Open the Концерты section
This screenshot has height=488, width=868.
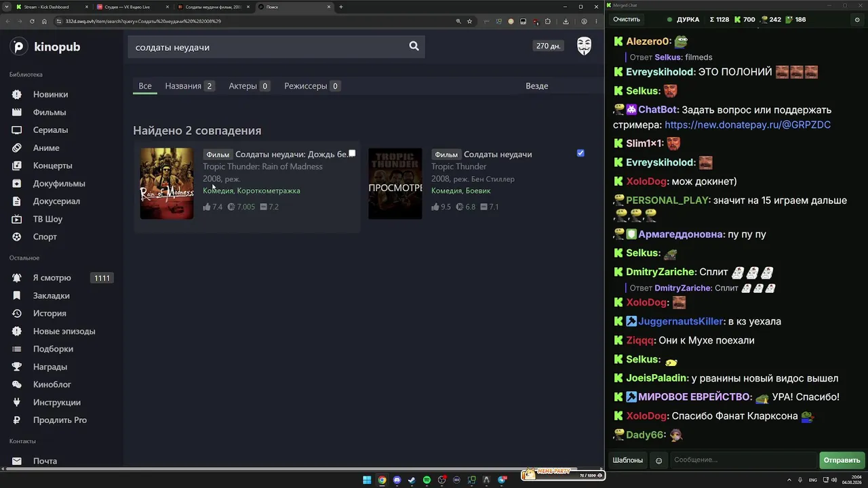[52, 165]
